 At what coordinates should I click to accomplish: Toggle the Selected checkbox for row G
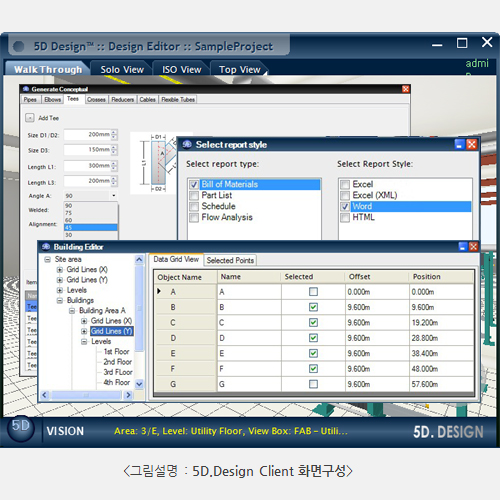[x=313, y=384]
